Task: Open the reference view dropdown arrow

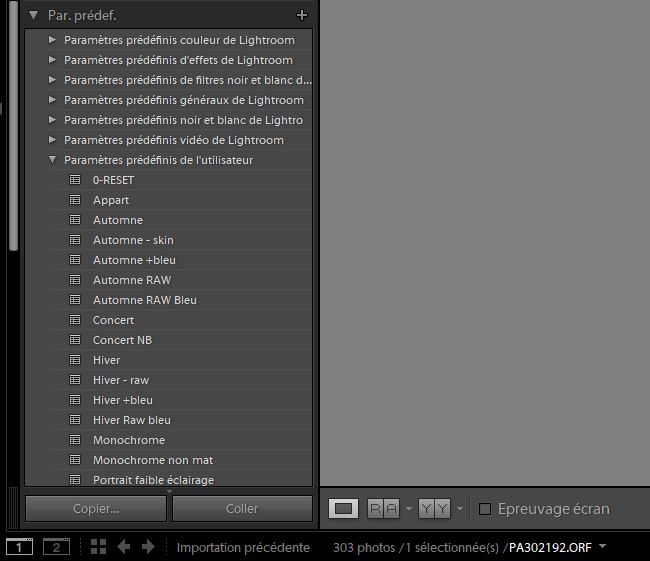Action: pos(409,508)
